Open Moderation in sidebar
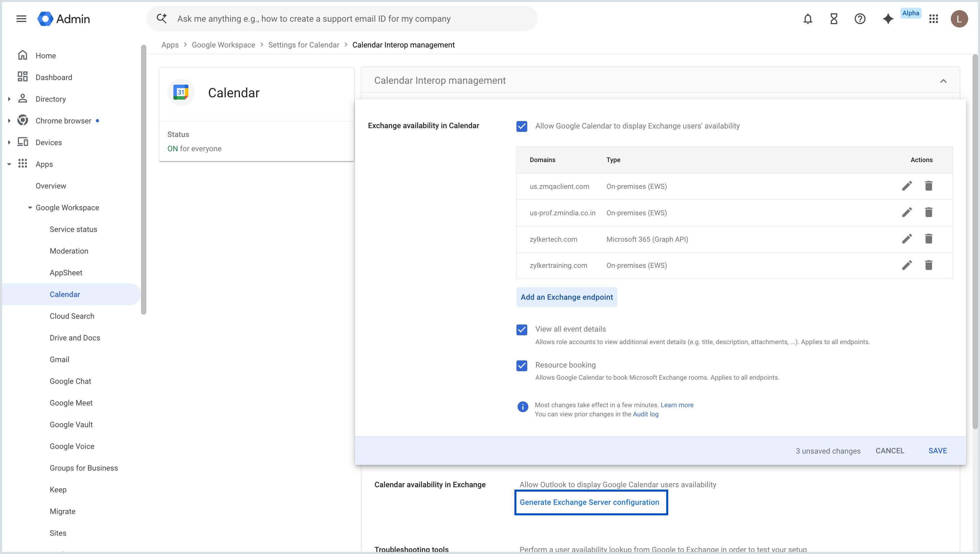 click(69, 251)
